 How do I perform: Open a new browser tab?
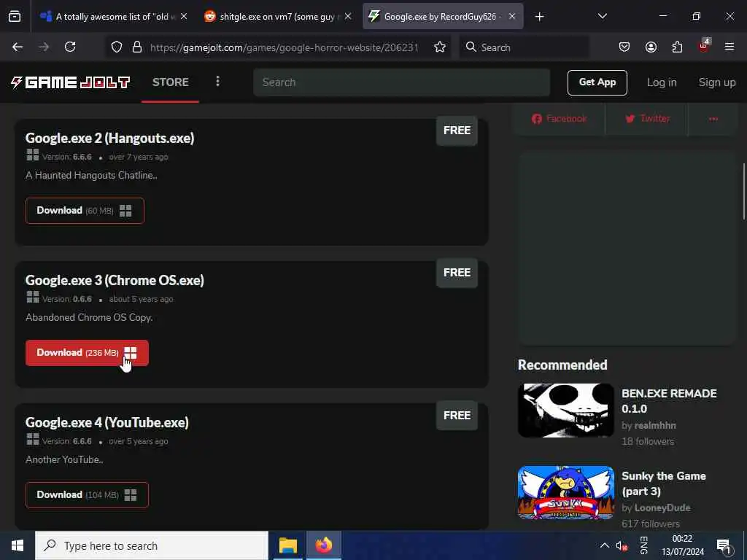[x=539, y=17]
